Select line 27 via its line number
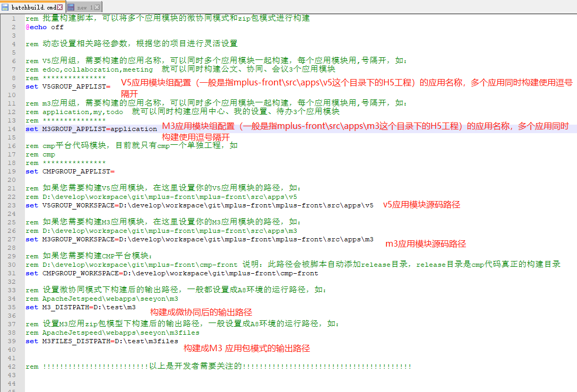This screenshot has width=577, height=392. pos(11,239)
